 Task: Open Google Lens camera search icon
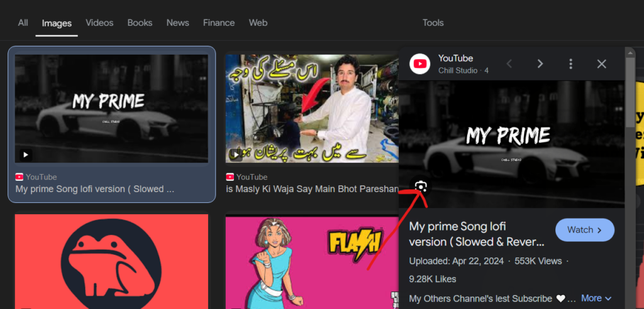(421, 187)
